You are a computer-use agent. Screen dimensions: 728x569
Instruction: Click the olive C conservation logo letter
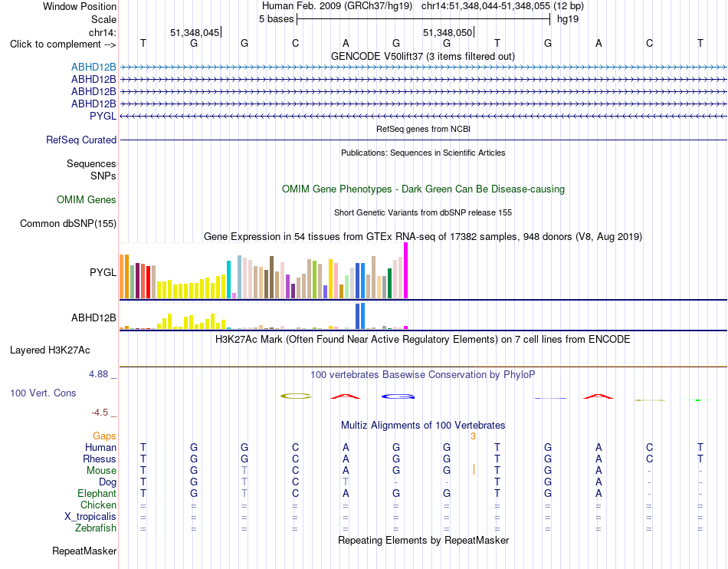[296, 396]
